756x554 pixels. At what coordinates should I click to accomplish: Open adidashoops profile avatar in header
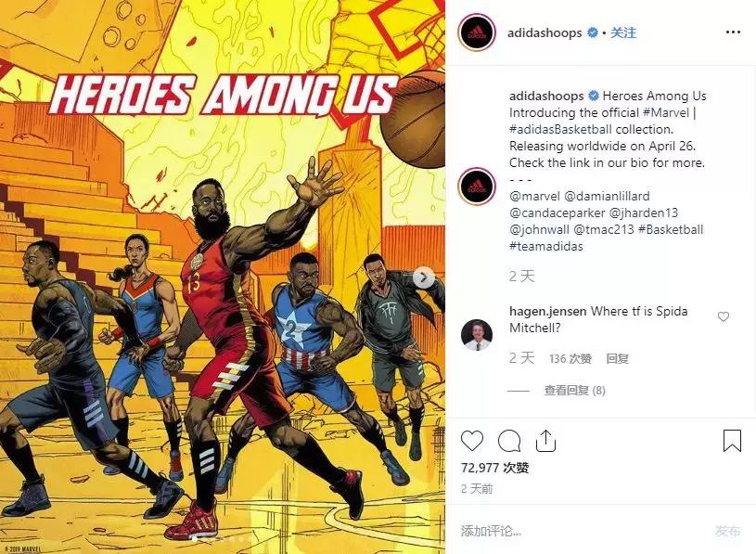(477, 32)
